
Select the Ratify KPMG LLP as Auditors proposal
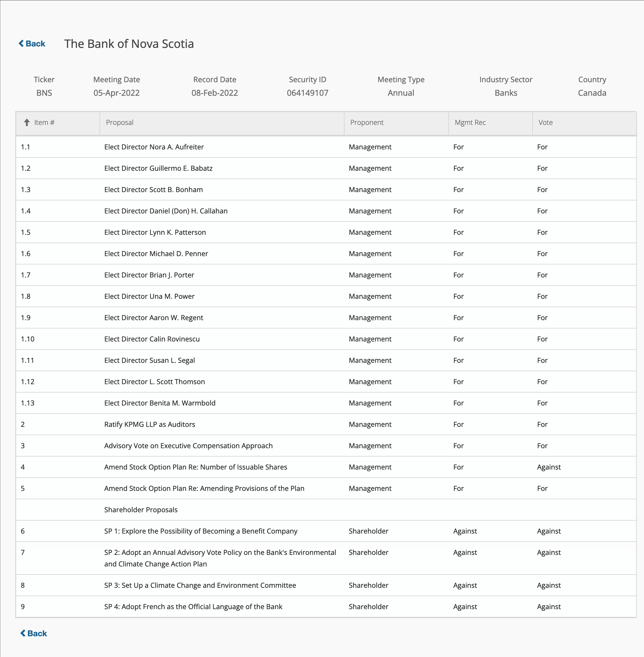coord(149,424)
